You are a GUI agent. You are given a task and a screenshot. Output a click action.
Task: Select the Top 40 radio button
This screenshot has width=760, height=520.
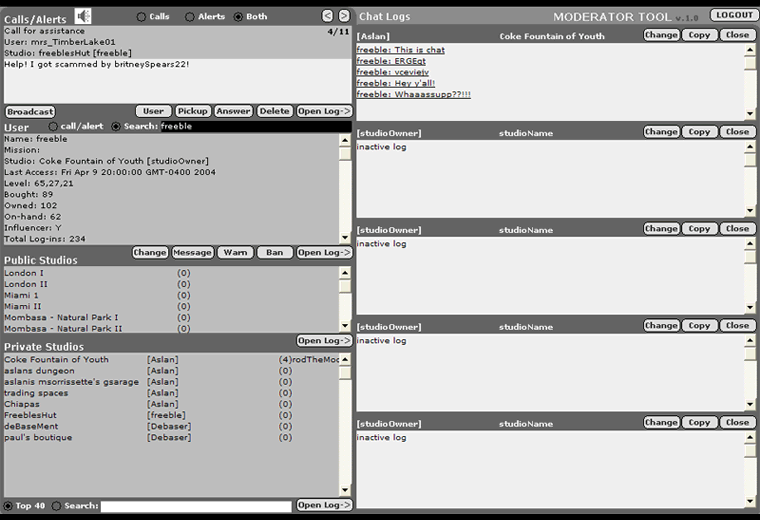[8, 506]
